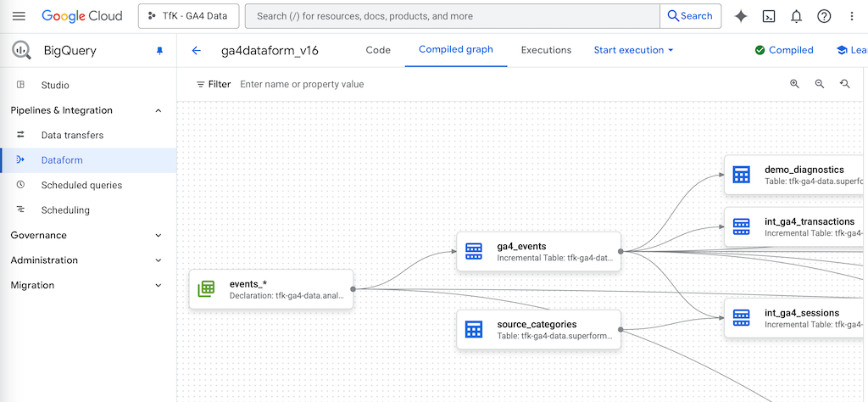Viewport: 868px width, 402px height.
Task: Open the main navigation hamburger menu
Action: tap(19, 16)
